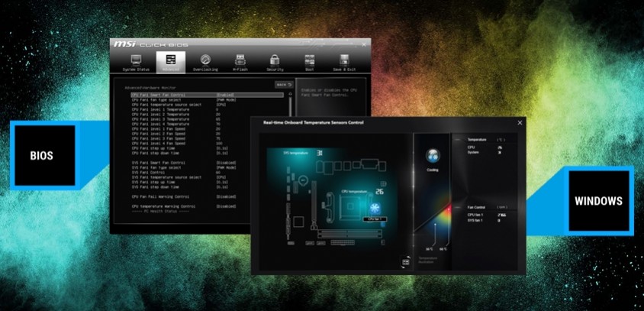The height and width of the screenshot is (311, 644).
Task: Click the Save & Exit icon
Action: click(x=343, y=61)
